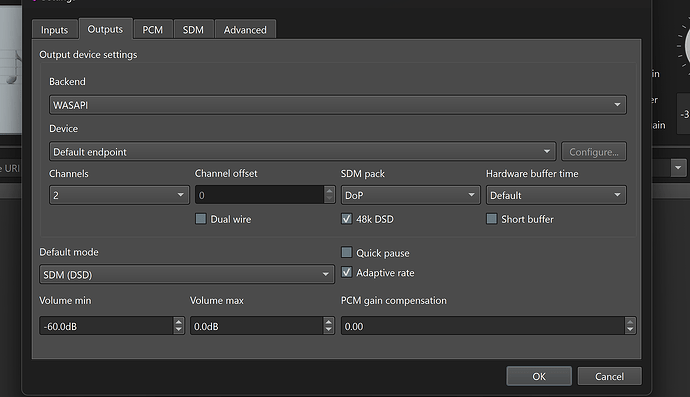Expand the SDM pack DoP dropdown
This screenshot has width=690, height=397.
point(410,195)
